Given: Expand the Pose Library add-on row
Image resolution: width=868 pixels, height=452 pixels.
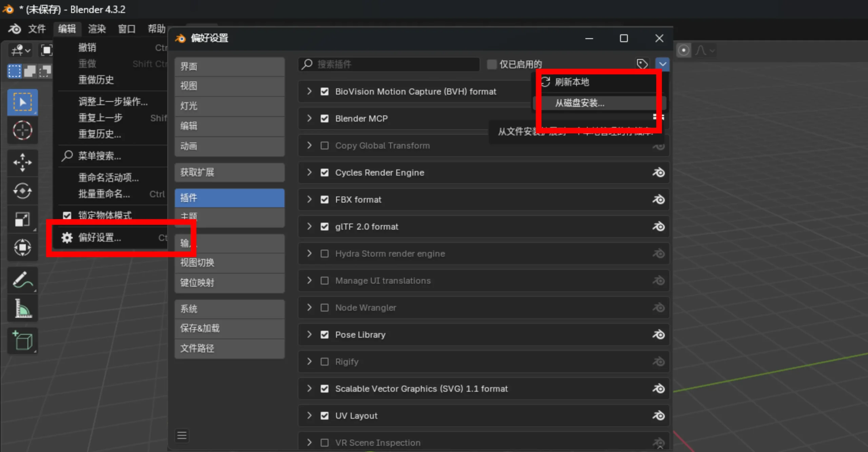Looking at the screenshot, I should click(309, 335).
